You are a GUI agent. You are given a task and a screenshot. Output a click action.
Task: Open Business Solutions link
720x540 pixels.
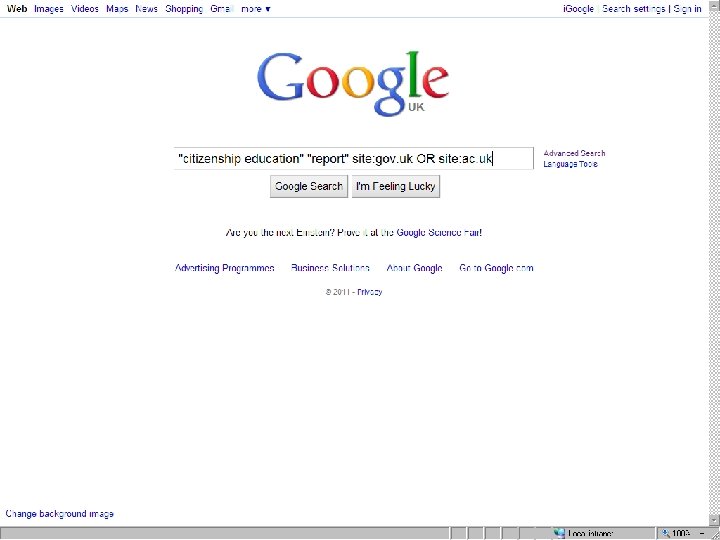330,268
